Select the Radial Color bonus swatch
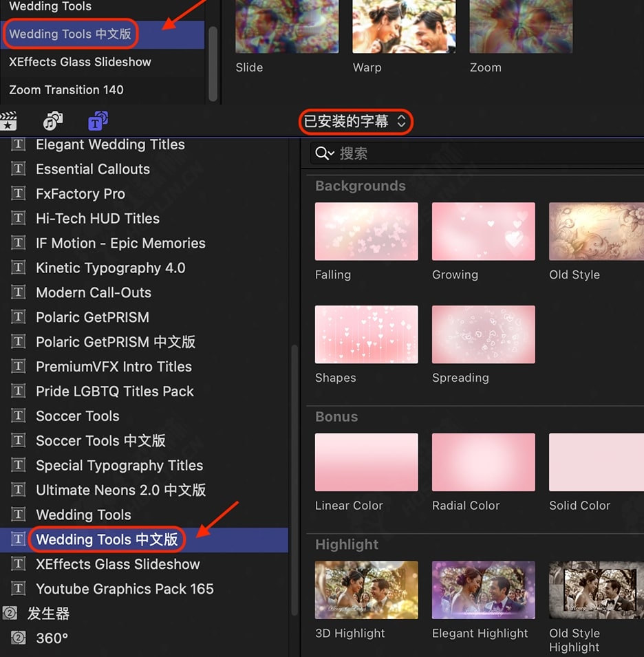Screen dimensions: 644x657 click(x=483, y=462)
